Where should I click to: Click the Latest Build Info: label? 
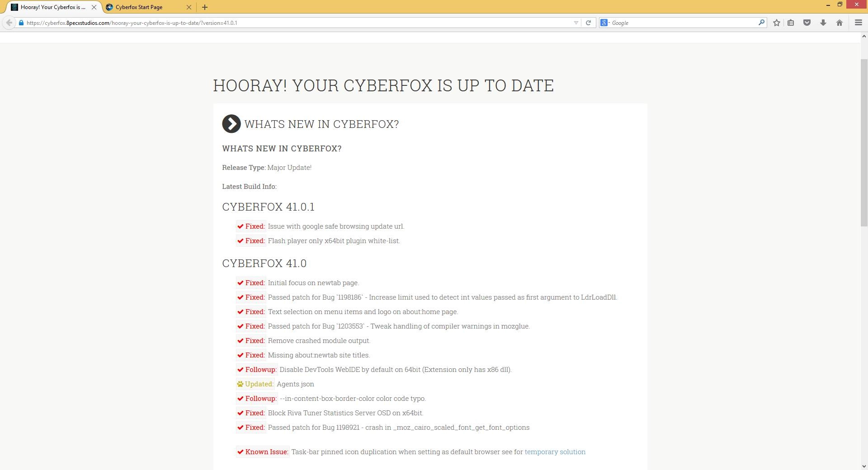point(249,187)
